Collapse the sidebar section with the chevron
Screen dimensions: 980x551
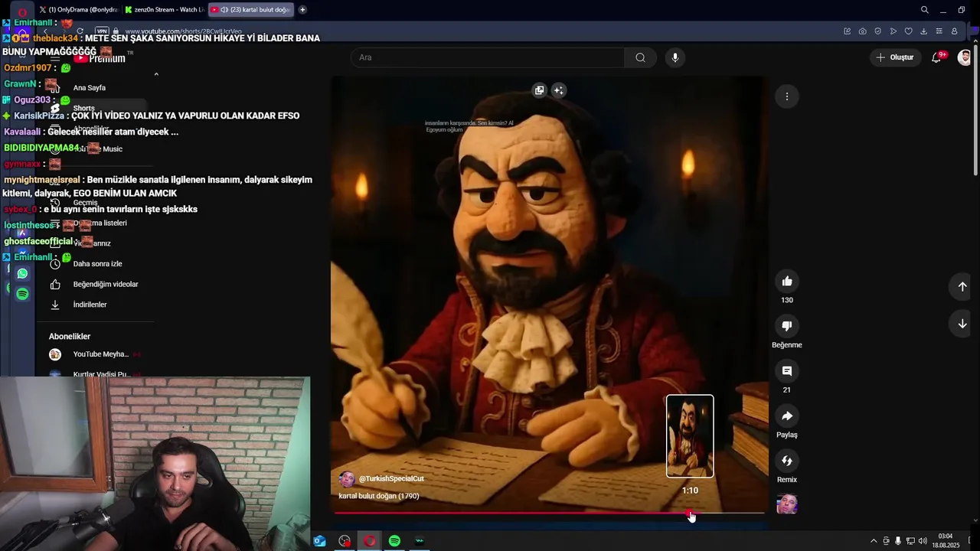coord(156,74)
